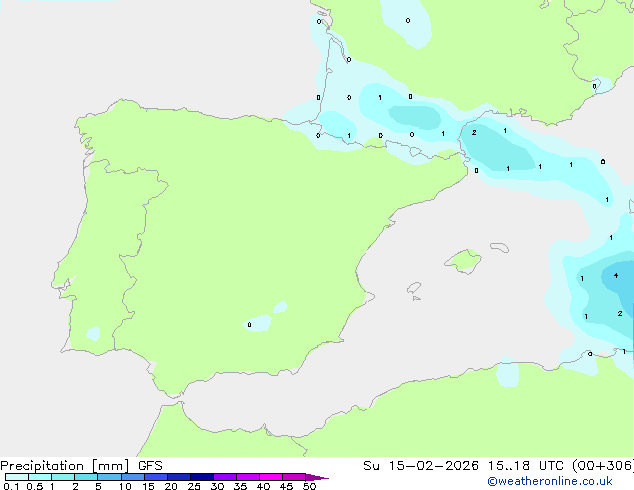Pick the legend swatch between 1 and 2
Image resolution: width=634 pixels, height=490 pixels.
coord(63,477)
